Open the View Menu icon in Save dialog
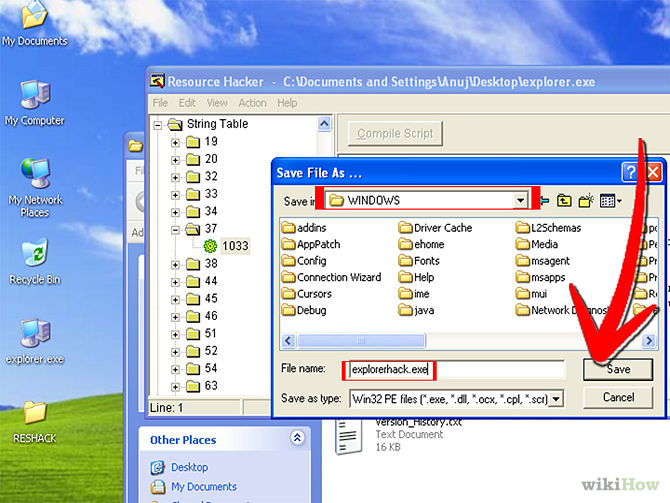 coord(611,200)
